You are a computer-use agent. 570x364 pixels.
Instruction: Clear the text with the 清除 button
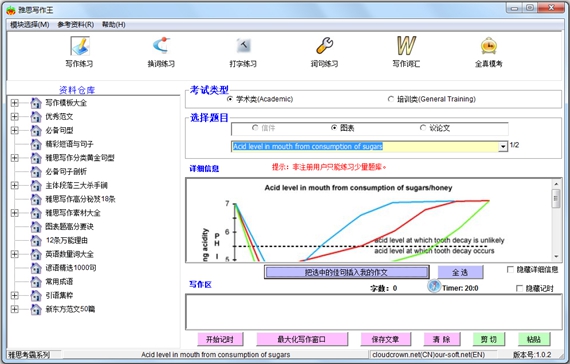tap(442, 340)
